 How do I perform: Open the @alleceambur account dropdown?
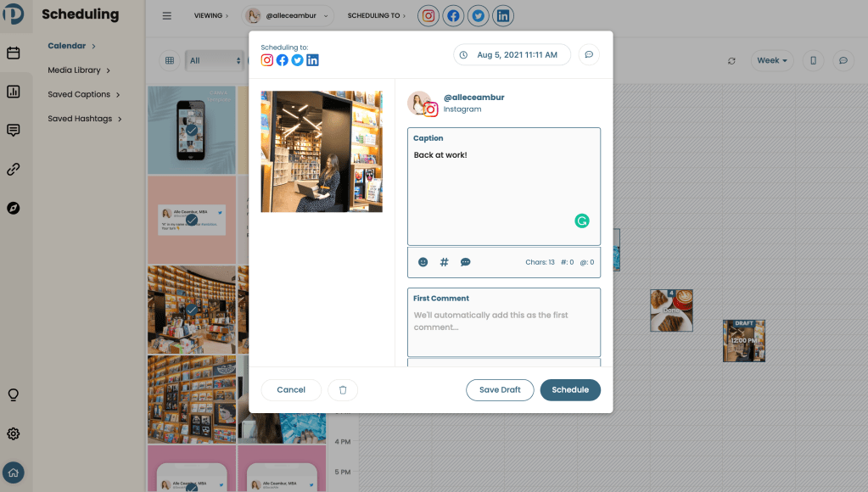tap(288, 15)
